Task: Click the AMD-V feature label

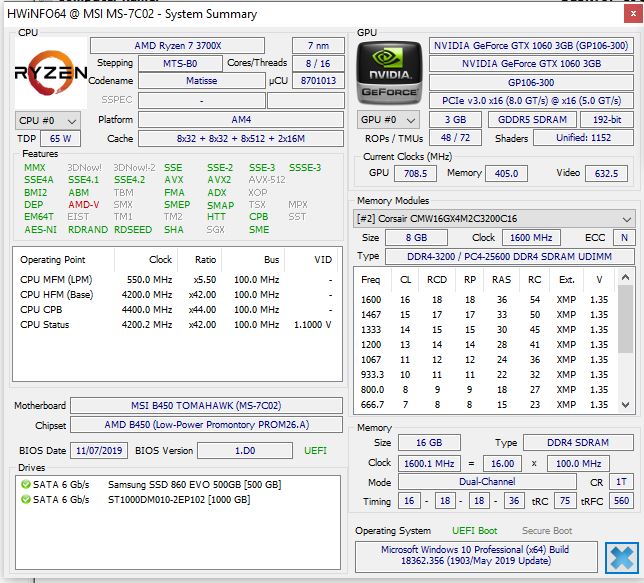Action: click(x=84, y=205)
